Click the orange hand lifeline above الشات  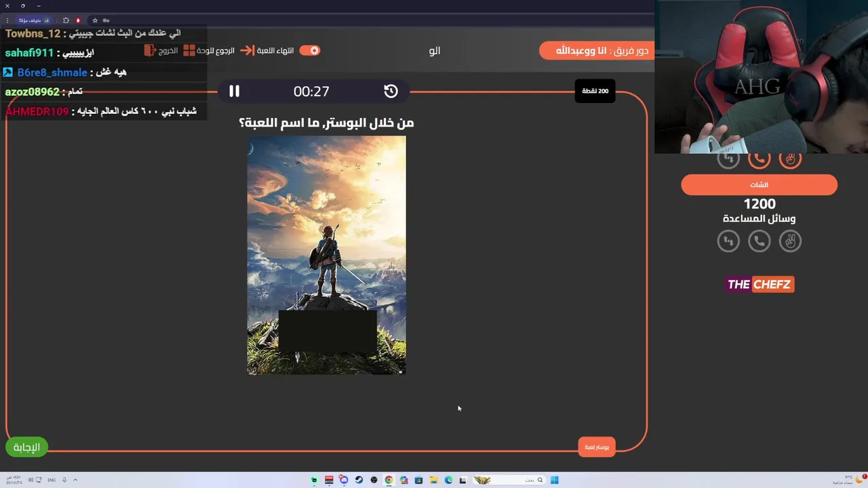click(x=790, y=160)
